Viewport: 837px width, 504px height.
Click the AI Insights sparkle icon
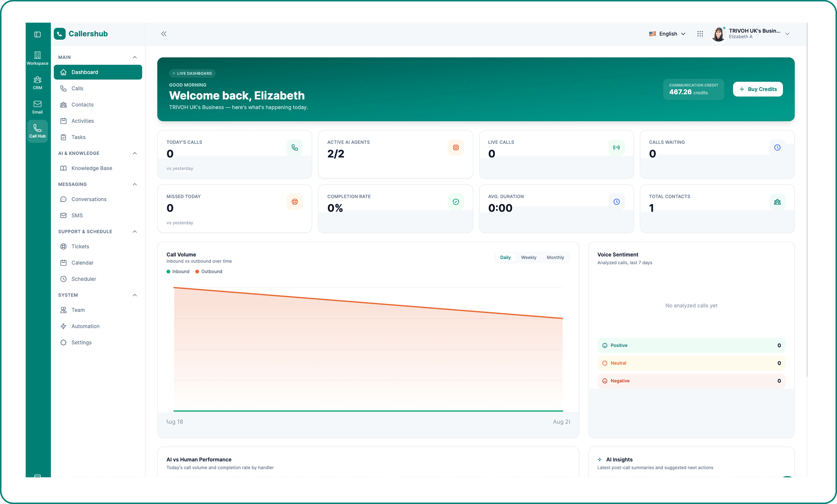pos(600,459)
